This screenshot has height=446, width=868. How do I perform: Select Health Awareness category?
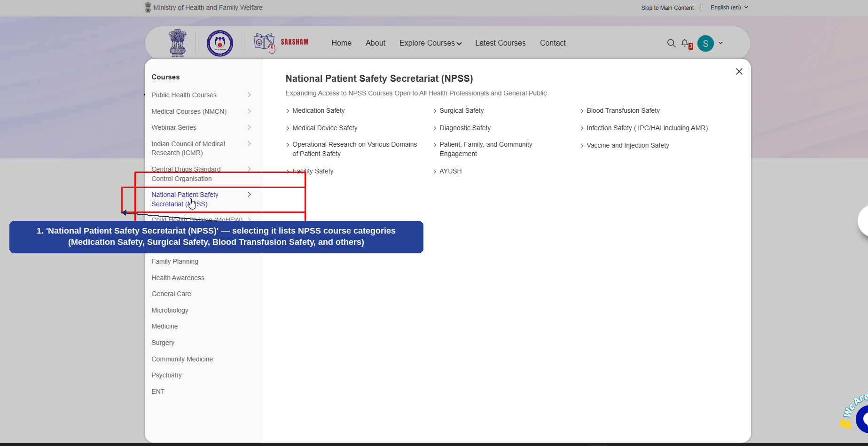178,278
